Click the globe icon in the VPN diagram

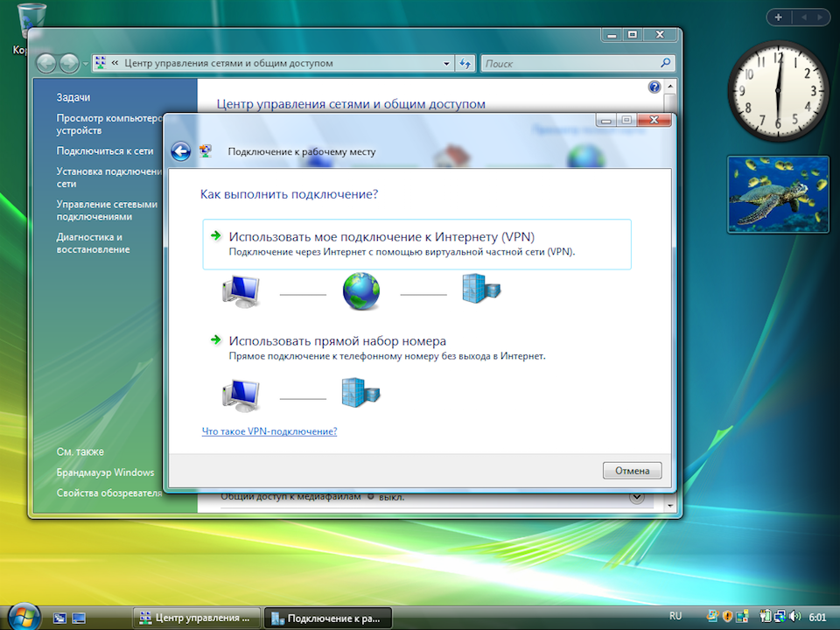coord(361,290)
